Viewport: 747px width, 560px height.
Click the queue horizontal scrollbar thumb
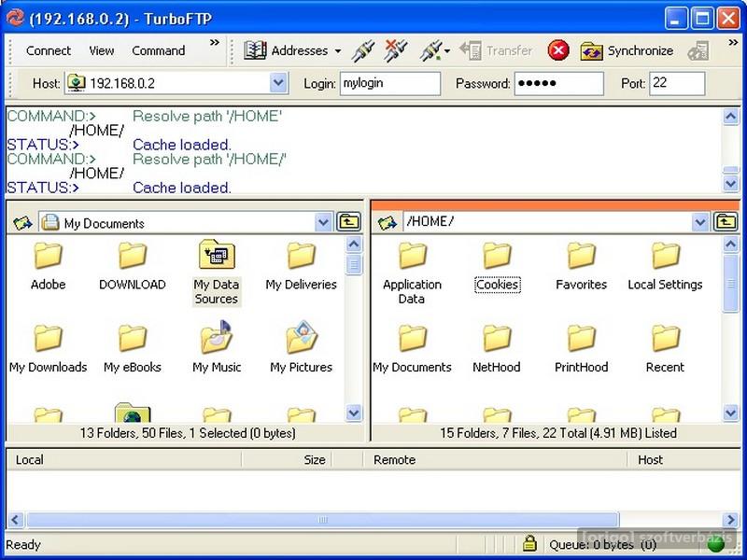[x=322, y=520]
